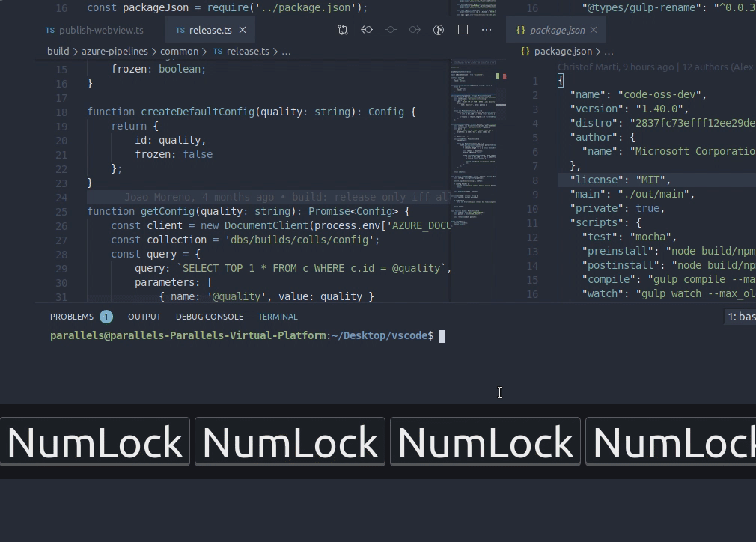Expand the azure-pipelines breadcrumb

coord(115,51)
